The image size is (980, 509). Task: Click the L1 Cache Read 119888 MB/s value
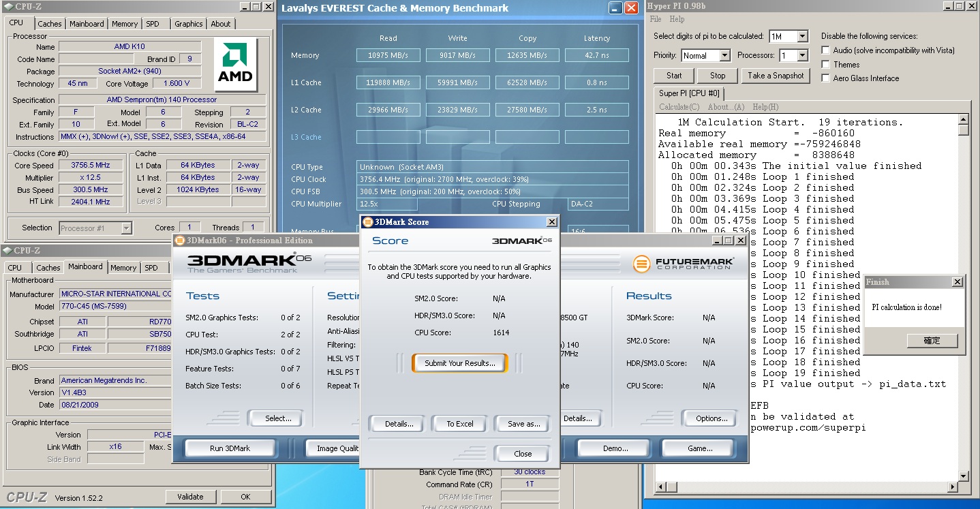388,82
